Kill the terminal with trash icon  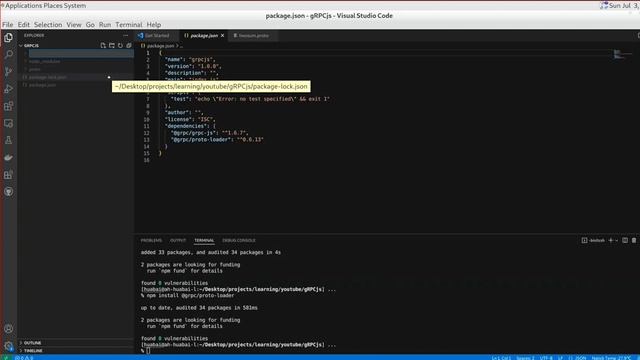(634, 240)
